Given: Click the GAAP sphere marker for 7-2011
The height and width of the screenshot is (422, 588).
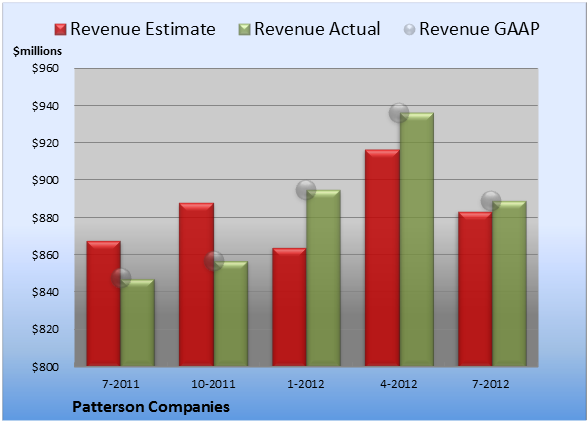Looking at the screenshot, I should tap(121, 278).
